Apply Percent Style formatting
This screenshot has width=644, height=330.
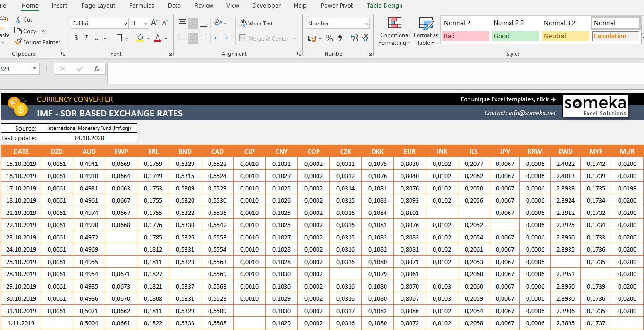coord(329,38)
